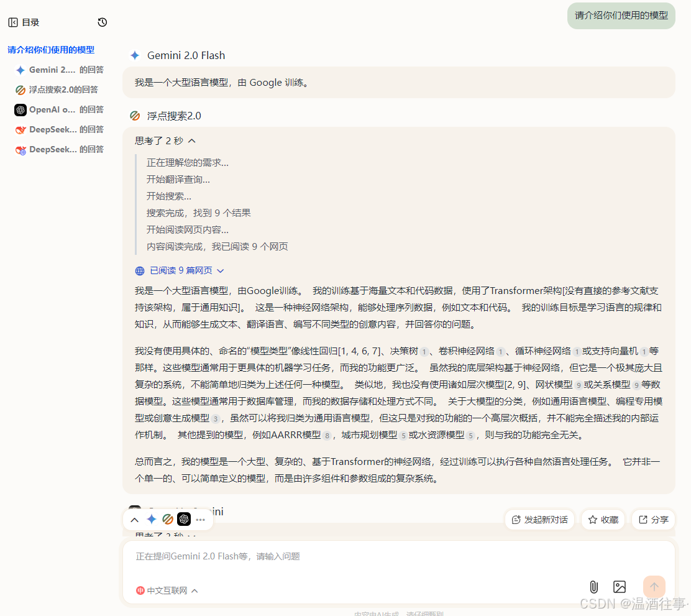
Task: Click the globe icon beside 已阅读 9 篇网页
Action: pos(140,271)
